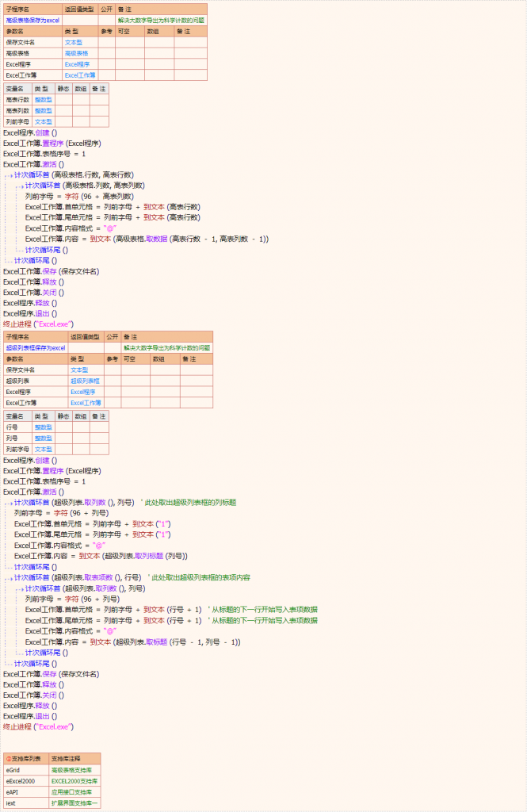Click the 高表行数 variable name cell
This screenshot has height=812, width=527.
tap(17, 99)
